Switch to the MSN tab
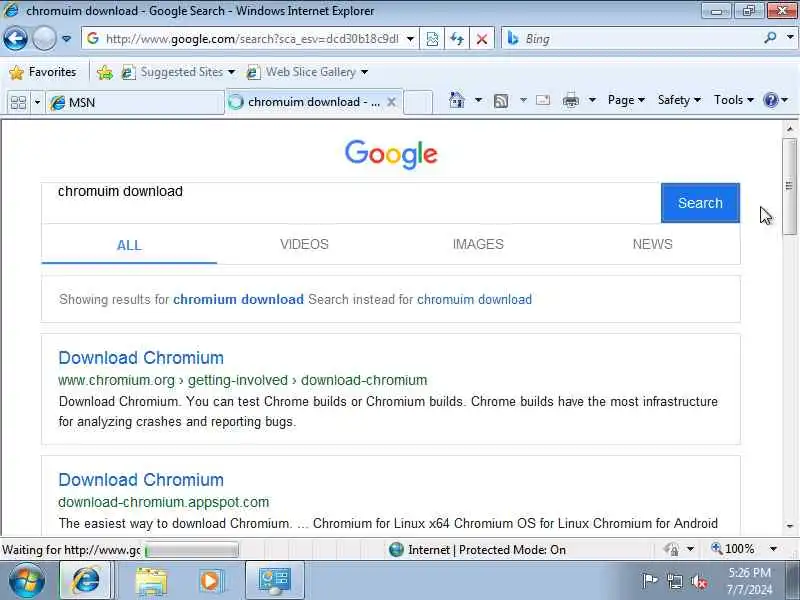This screenshot has width=800, height=600. tap(135, 103)
